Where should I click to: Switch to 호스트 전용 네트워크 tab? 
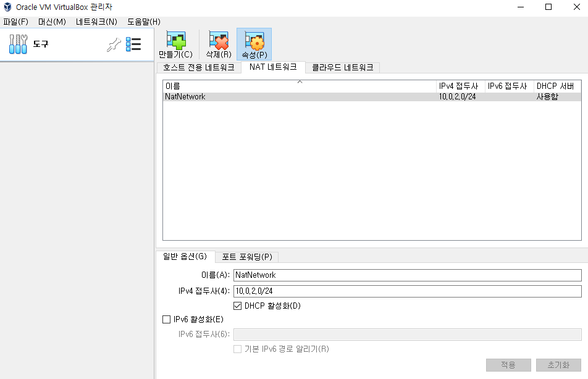[x=199, y=67]
